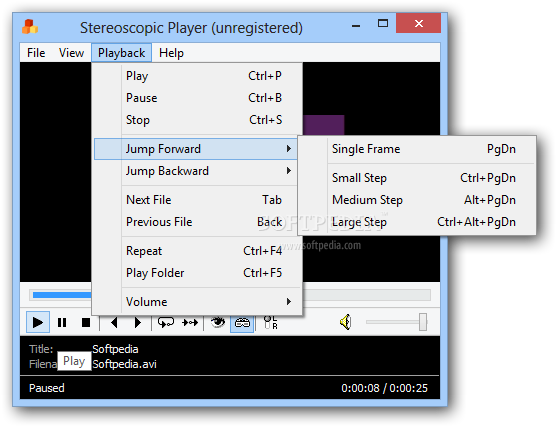Select Single Frame jump option
557x427 pixels.
pos(417,149)
